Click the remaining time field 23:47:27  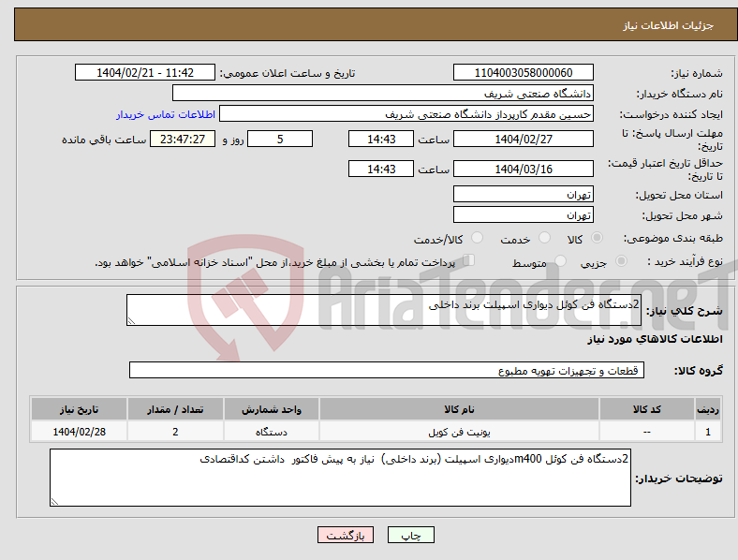pyautogui.click(x=183, y=139)
